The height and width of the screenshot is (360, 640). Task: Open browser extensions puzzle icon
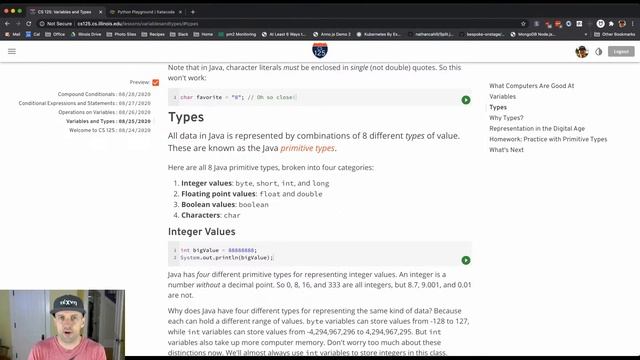611,24
